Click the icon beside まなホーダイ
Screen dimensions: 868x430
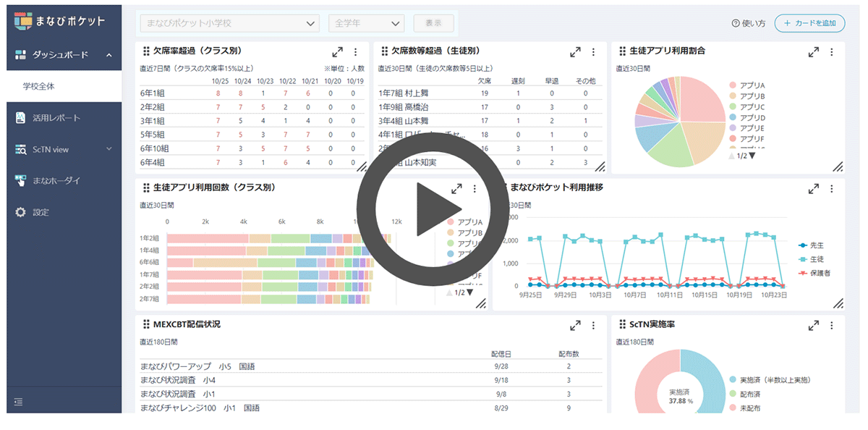click(x=20, y=180)
